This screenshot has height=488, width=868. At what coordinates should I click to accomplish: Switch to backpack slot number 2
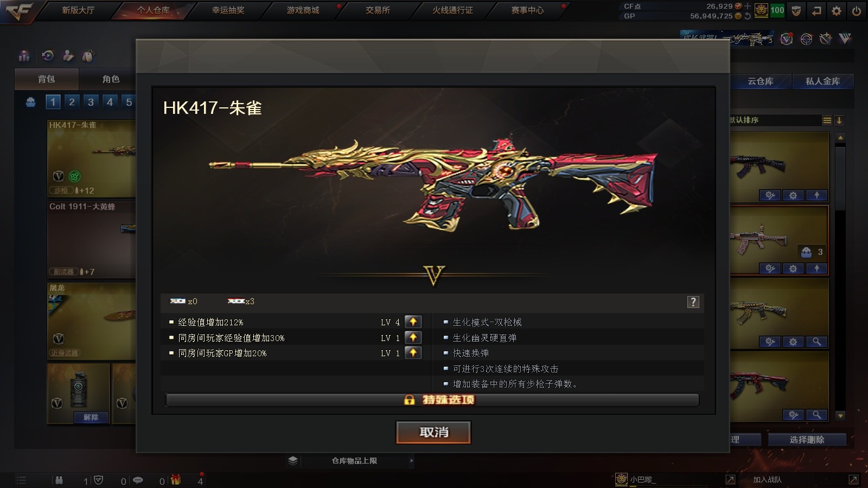pyautogui.click(x=72, y=102)
